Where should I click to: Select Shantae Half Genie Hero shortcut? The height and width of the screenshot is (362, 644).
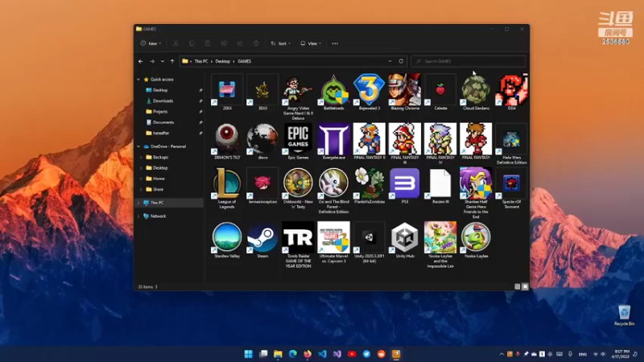(x=476, y=191)
